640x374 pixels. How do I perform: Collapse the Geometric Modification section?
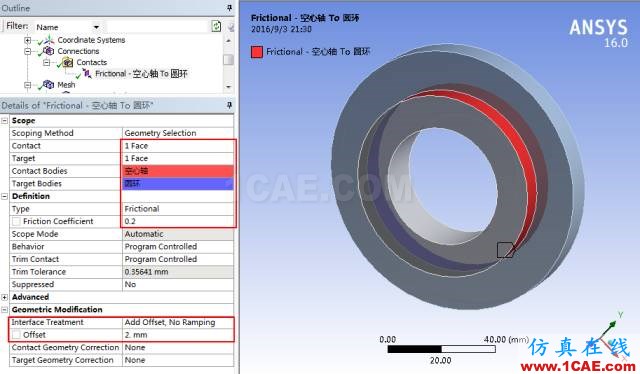(4, 310)
